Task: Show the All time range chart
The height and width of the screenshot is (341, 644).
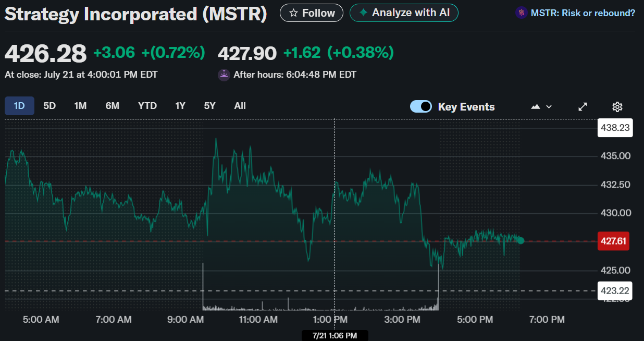Action: click(240, 106)
